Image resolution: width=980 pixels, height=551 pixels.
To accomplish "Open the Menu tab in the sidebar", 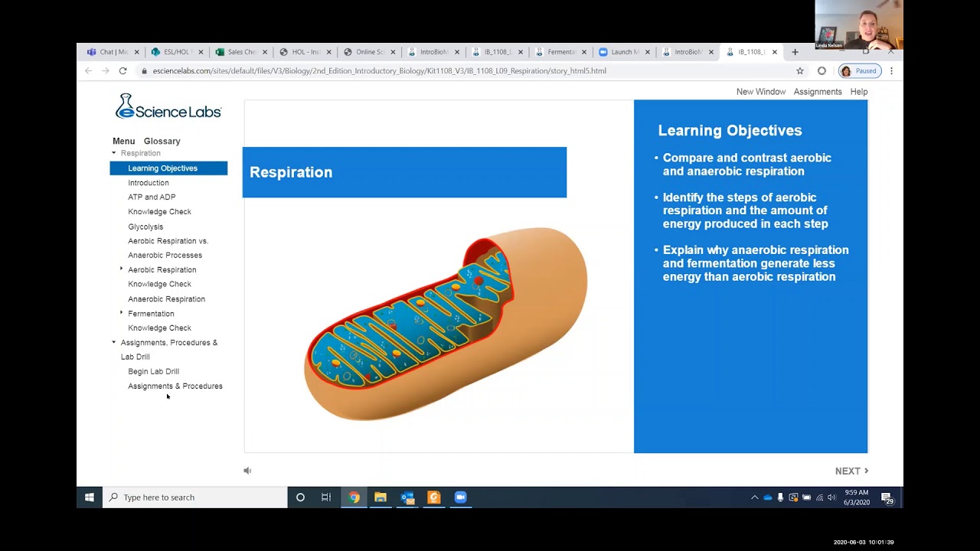I will point(123,141).
